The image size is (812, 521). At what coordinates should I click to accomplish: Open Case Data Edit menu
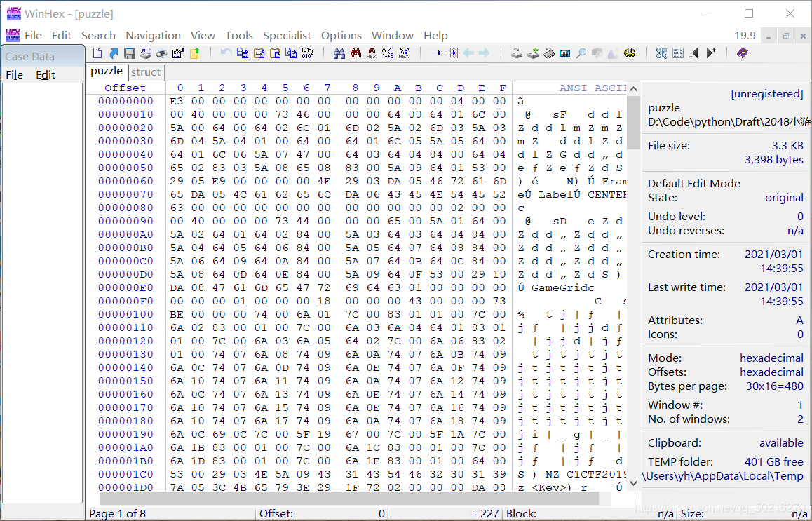(46, 75)
